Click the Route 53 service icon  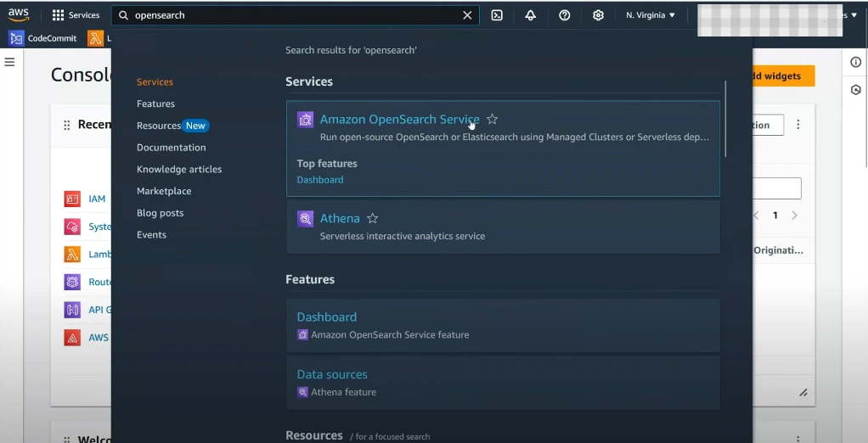(72, 282)
